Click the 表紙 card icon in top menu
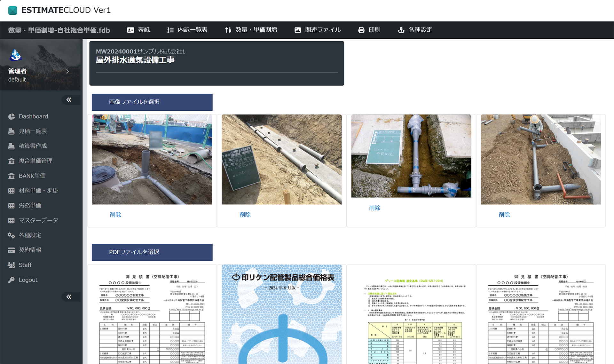 click(130, 30)
